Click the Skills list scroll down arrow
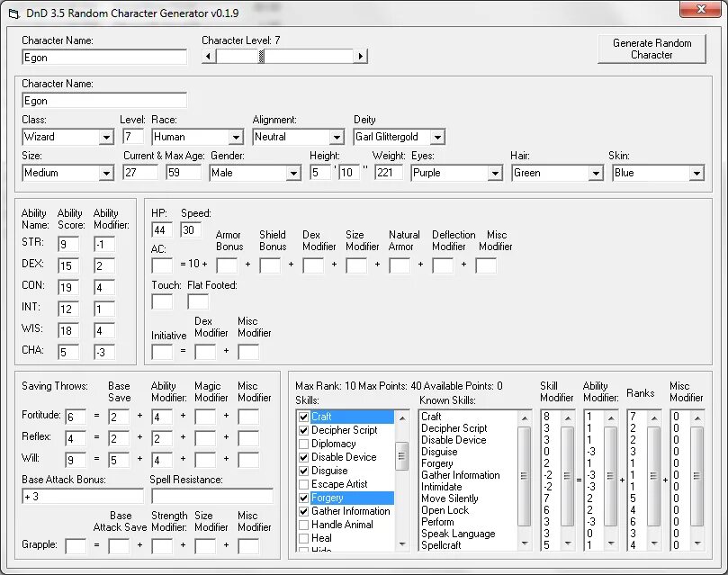 [x=402, y=544]
